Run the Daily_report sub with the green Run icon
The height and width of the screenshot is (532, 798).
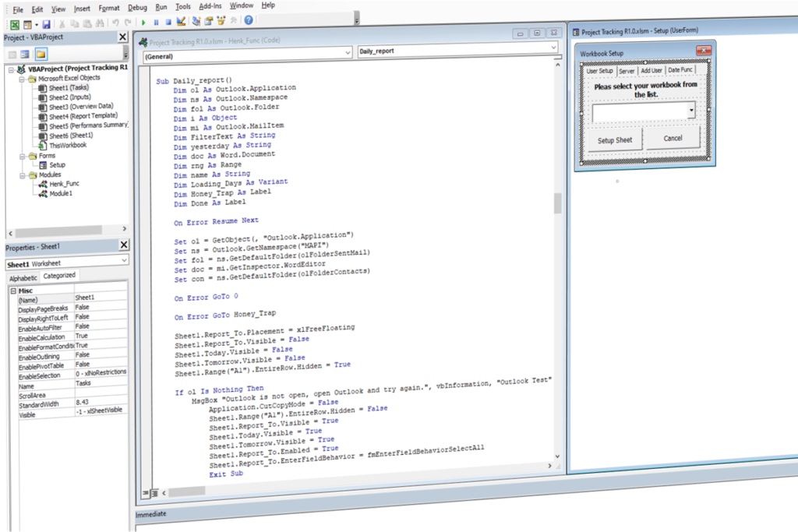pyautogui.click(x=143, y=21)
